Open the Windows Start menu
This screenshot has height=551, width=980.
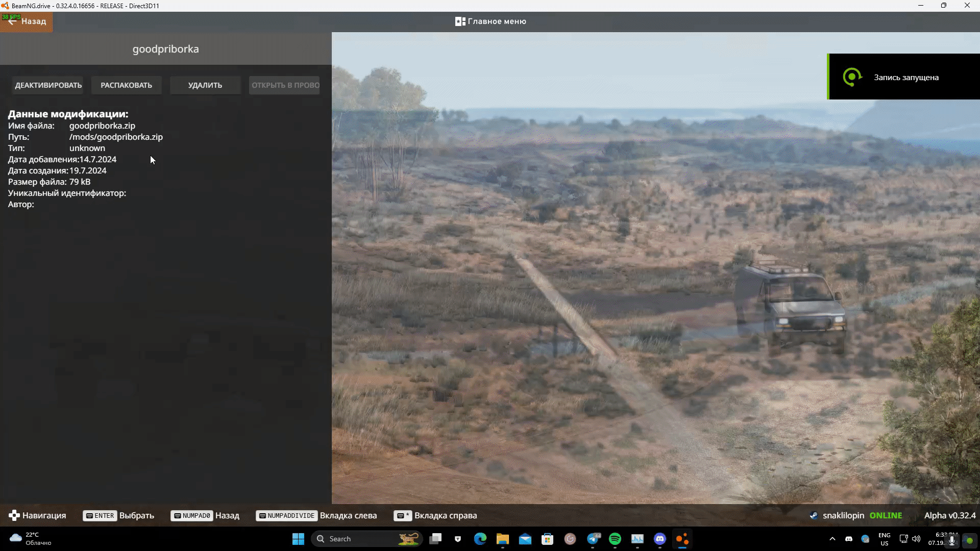point(298,539)
